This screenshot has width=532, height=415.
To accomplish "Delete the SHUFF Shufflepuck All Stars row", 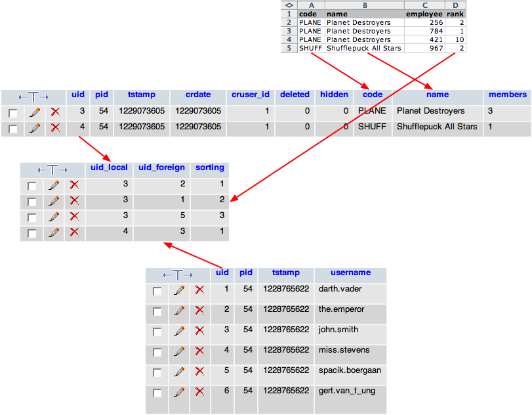I will [x=55, y=128].
